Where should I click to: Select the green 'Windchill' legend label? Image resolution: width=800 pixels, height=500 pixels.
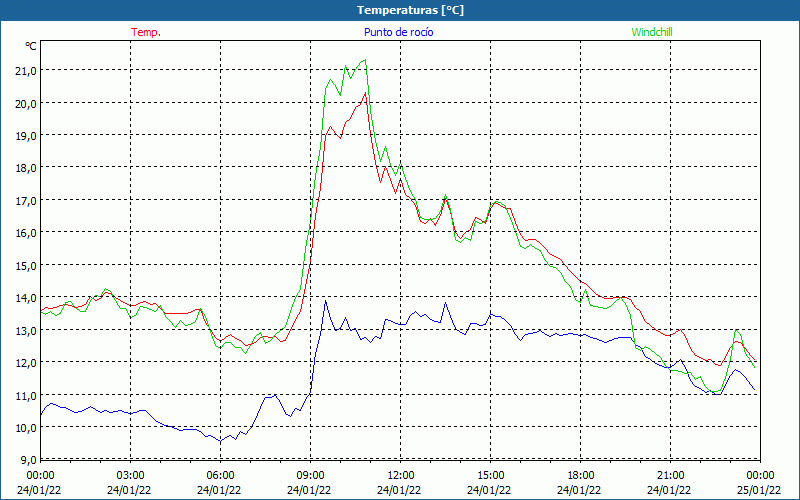tap(652, 32)
